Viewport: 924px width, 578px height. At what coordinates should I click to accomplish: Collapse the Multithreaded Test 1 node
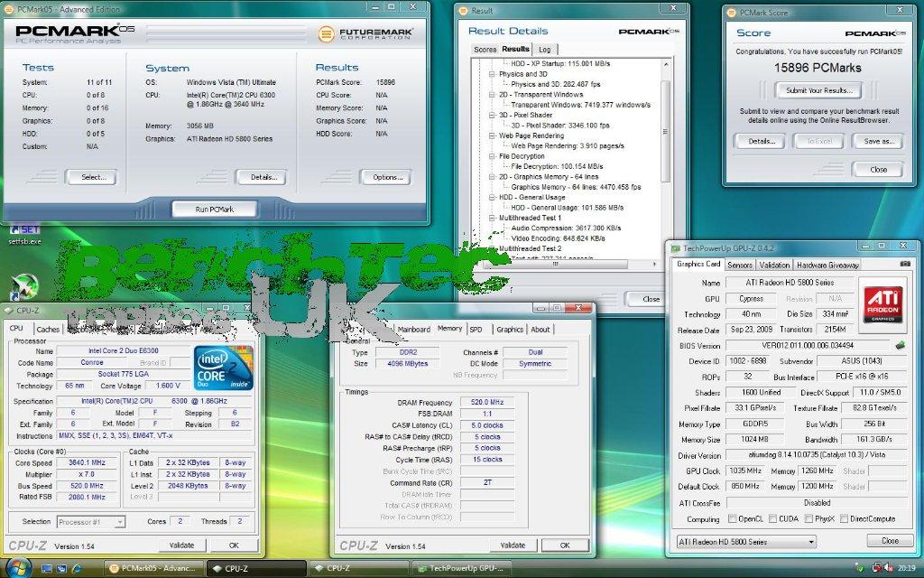[492, 218]
